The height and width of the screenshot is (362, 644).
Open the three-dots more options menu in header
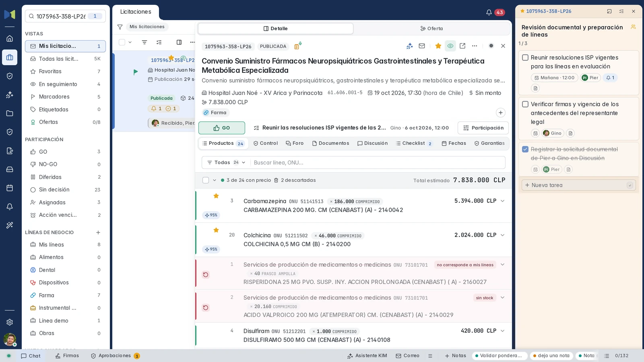point(475,46)
